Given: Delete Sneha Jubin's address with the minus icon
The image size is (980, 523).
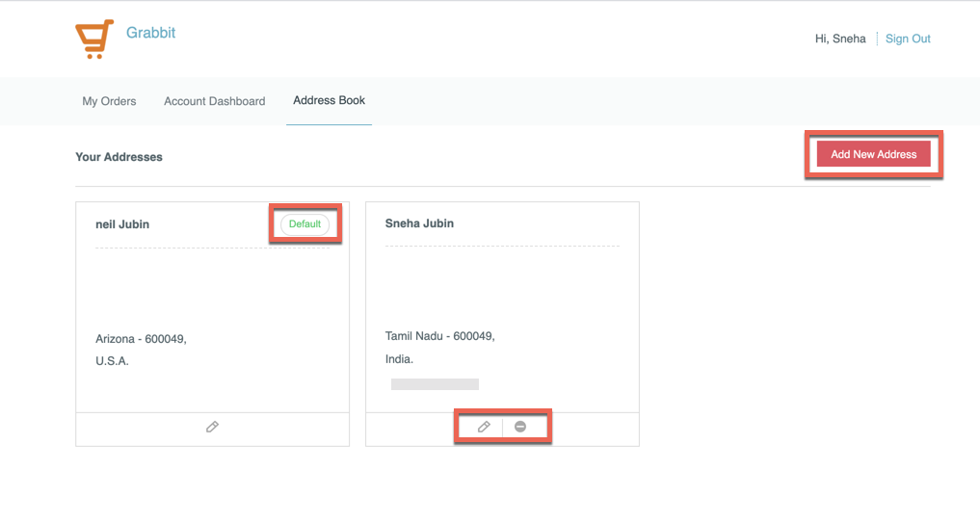Looking at the screenshot, I should 520,427.
